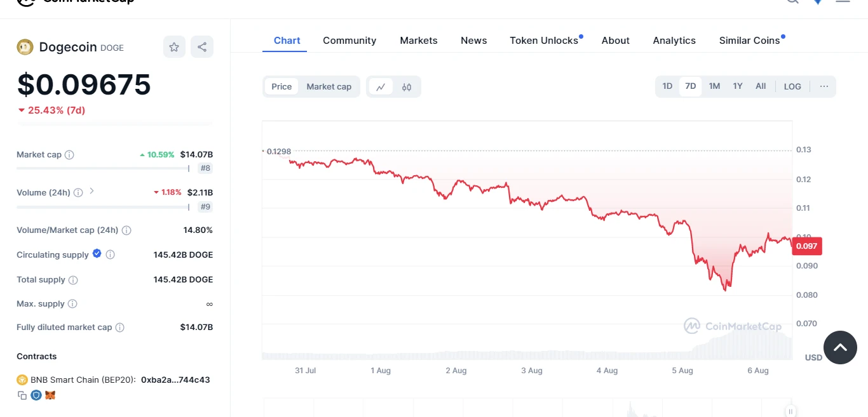Add token to MetaMask fox icon
This screenshot has width=868, height=417.
(50, 395)
